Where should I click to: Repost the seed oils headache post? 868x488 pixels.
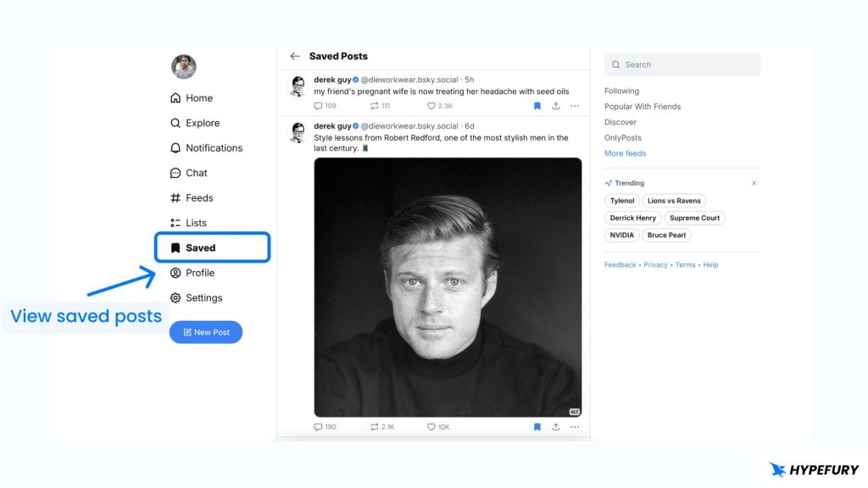375,106
